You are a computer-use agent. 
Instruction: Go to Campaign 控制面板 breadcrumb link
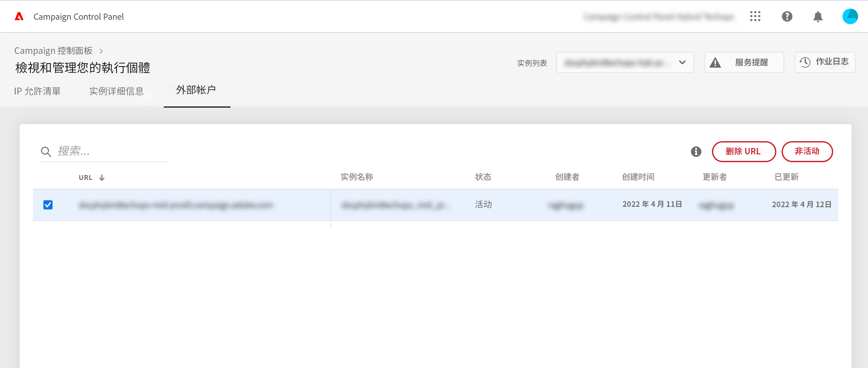point(53,51)
